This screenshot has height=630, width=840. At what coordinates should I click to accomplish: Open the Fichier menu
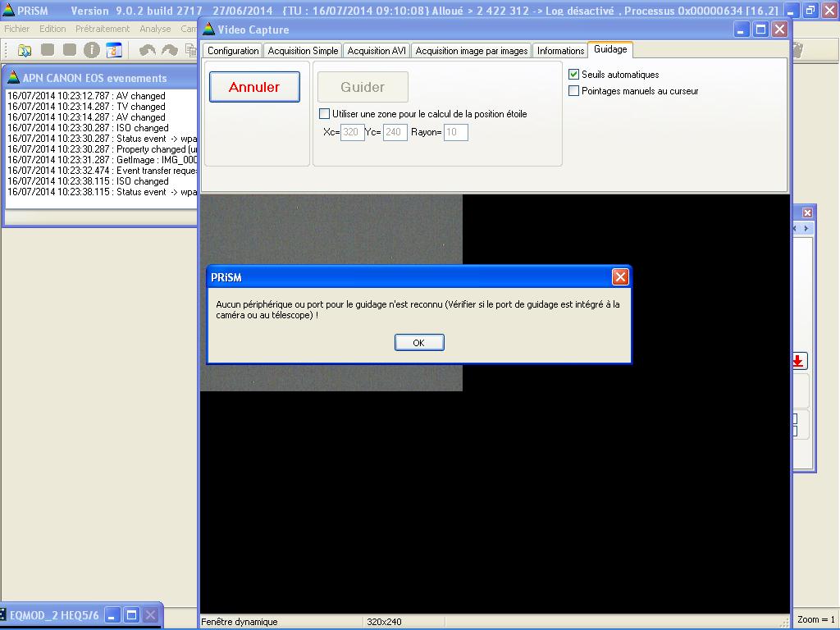16,29
